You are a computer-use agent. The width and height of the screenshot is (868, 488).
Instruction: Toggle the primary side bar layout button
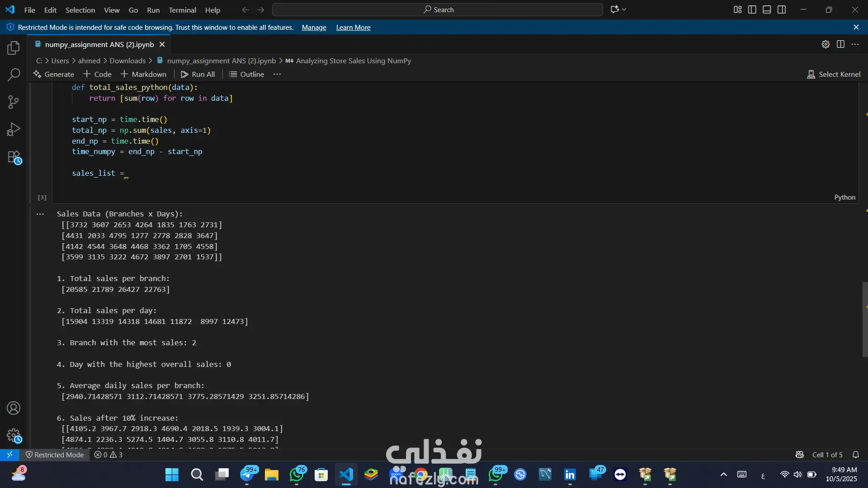tap(752, 9)
